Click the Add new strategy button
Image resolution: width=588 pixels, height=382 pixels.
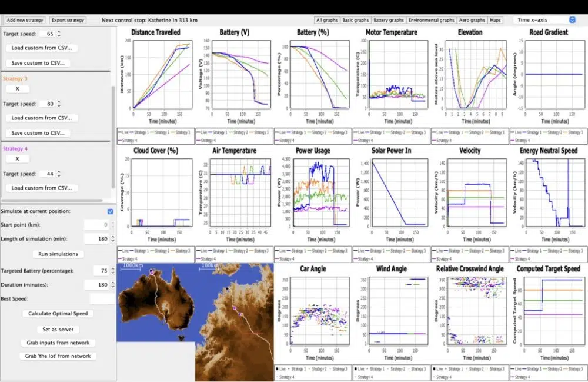pyautogui.click(x=25, y=20)
